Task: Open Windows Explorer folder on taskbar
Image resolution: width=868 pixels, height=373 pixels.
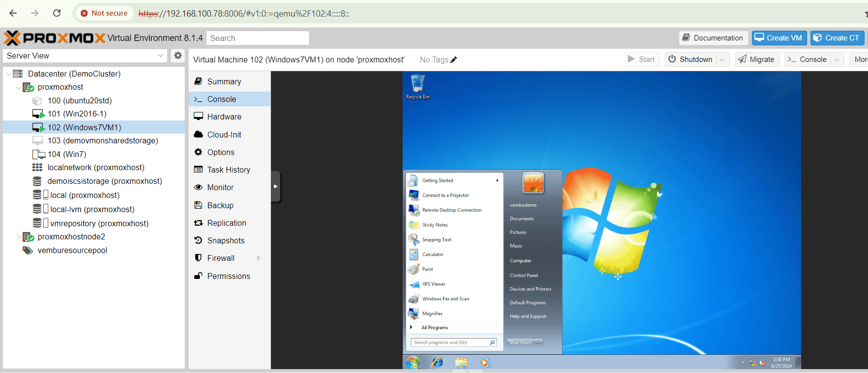Action: coord(461,362)
